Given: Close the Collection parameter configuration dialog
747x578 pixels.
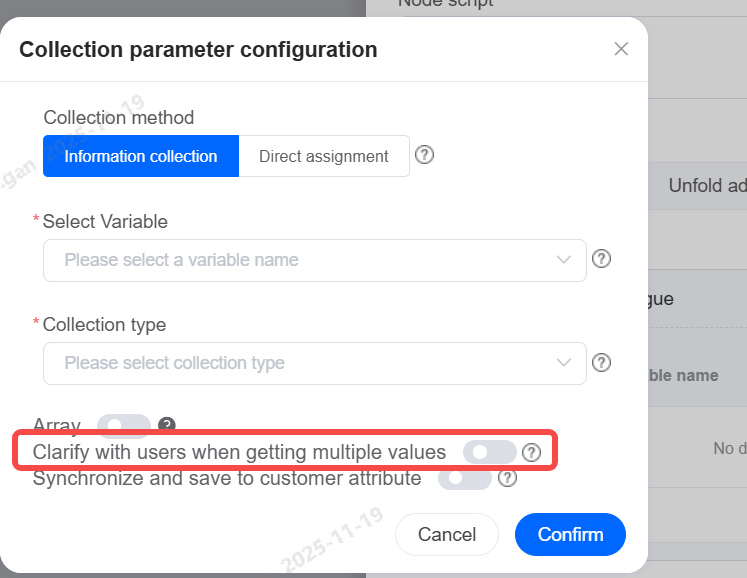Looking at the screenshot, I should (621, 49).
